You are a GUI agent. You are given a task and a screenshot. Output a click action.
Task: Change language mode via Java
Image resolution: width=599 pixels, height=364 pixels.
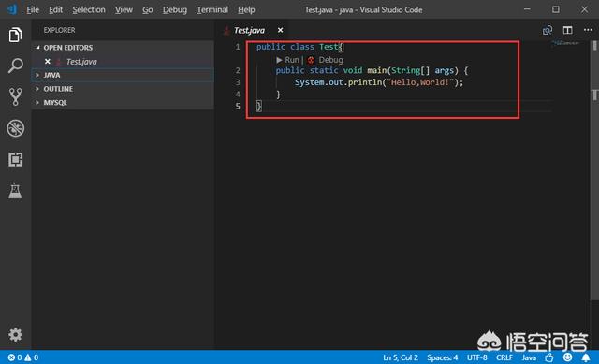(529, 357)
